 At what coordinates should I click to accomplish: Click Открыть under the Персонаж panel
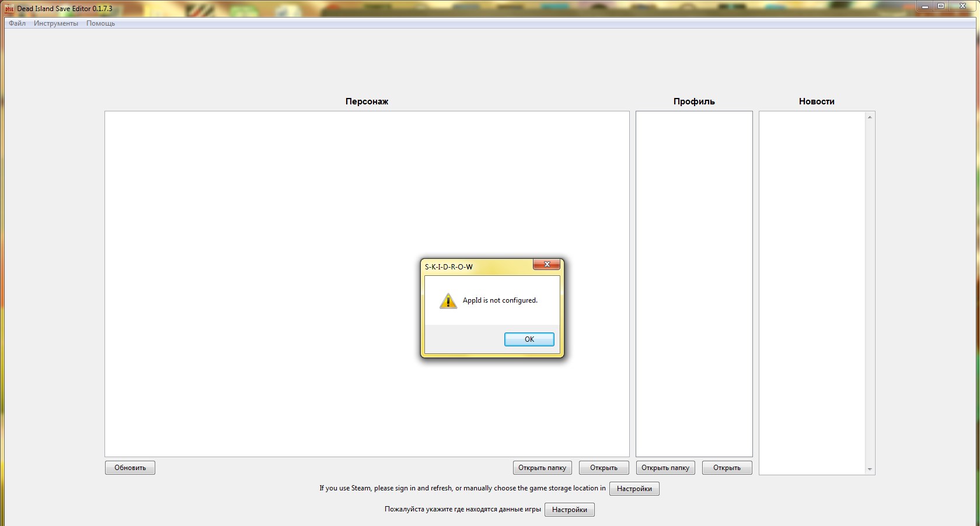click(x=604, y=468)
